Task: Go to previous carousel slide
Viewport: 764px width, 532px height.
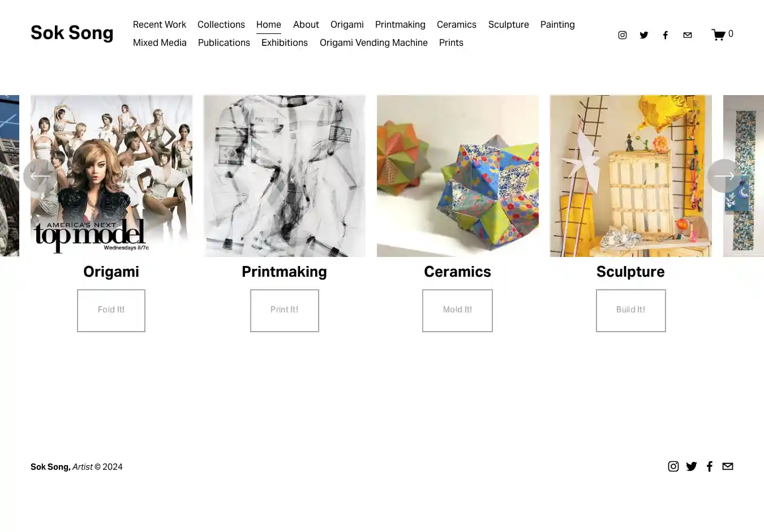Action: pos(40,176)
